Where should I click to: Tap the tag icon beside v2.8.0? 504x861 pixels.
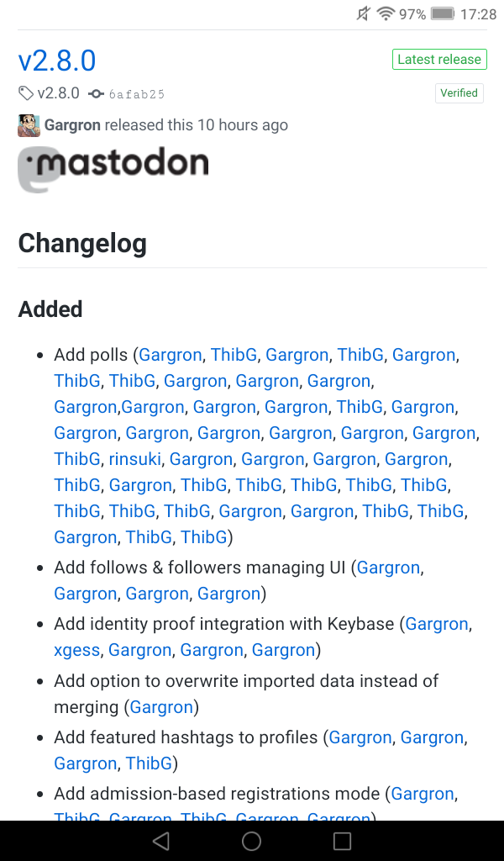(26, 93)
